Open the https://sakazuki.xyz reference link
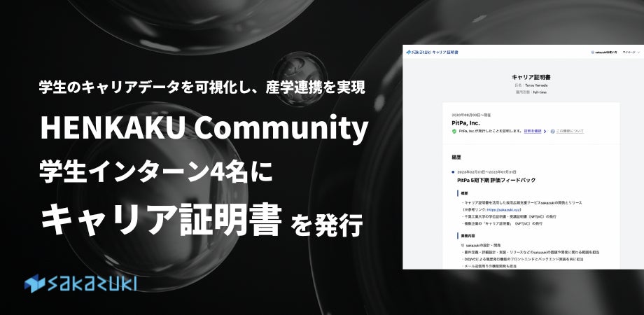This screenshot has width=644, height=315. (504, 209)
